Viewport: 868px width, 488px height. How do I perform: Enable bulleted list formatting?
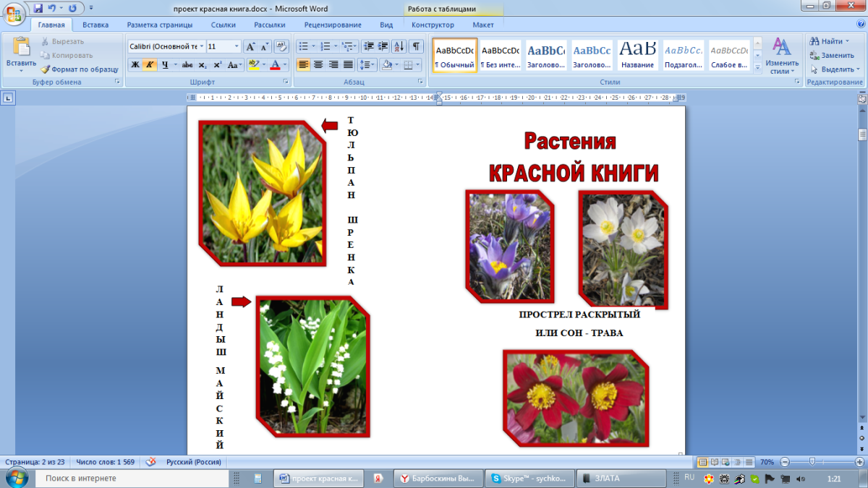coord(302,45)
